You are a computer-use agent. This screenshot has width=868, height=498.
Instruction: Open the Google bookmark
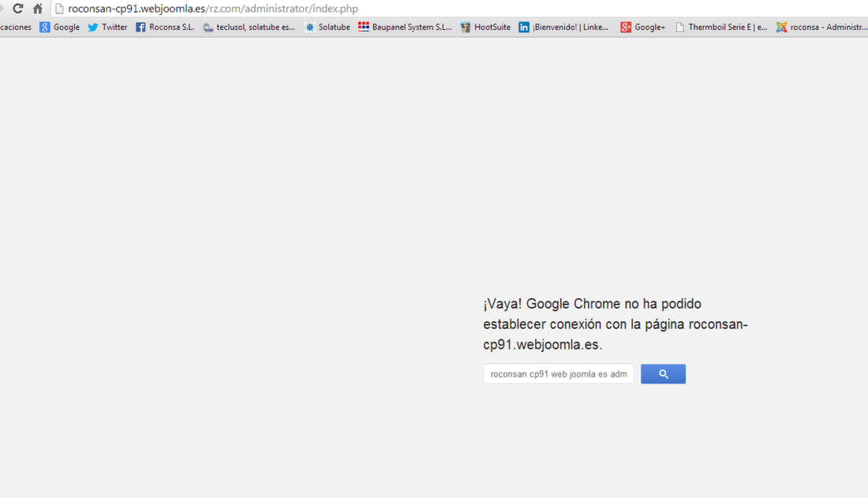tap(60, 27)
